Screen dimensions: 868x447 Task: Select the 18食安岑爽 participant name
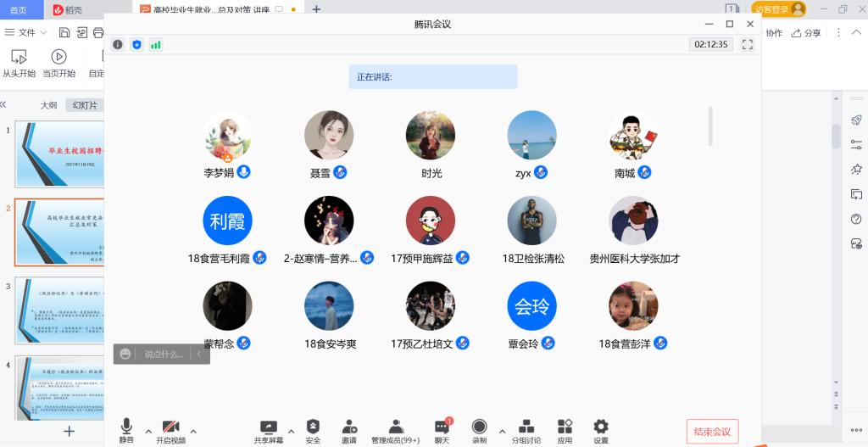click(330, 344)
